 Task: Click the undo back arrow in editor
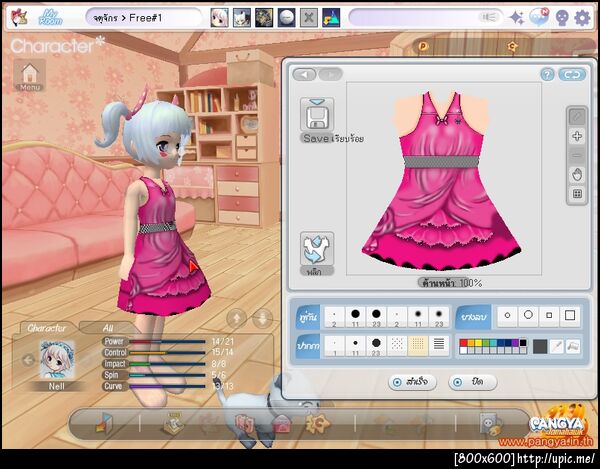(x=304, y=74)
